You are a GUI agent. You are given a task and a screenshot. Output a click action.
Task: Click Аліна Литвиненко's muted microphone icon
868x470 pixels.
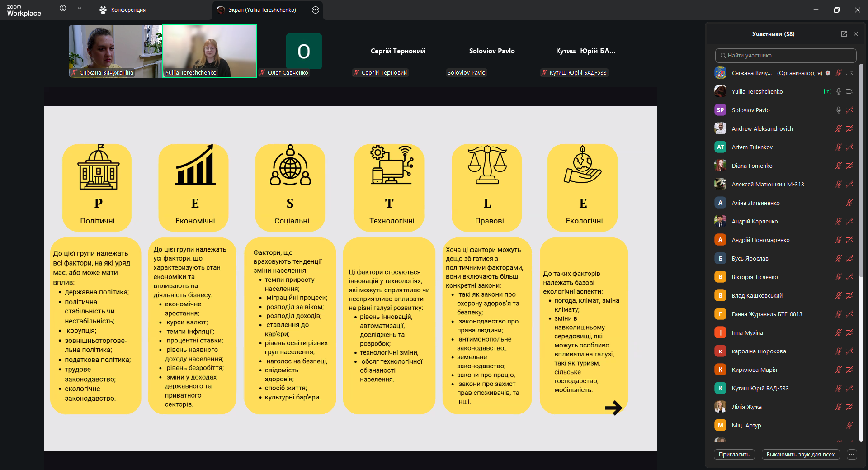click(x=849, y=203)
